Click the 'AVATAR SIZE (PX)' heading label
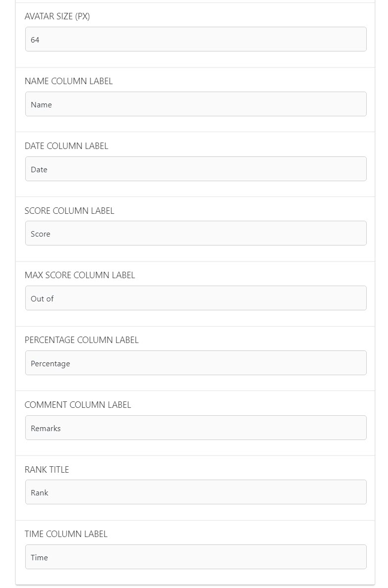This screenshot has width=388, height=588. [x=57, y=16]
